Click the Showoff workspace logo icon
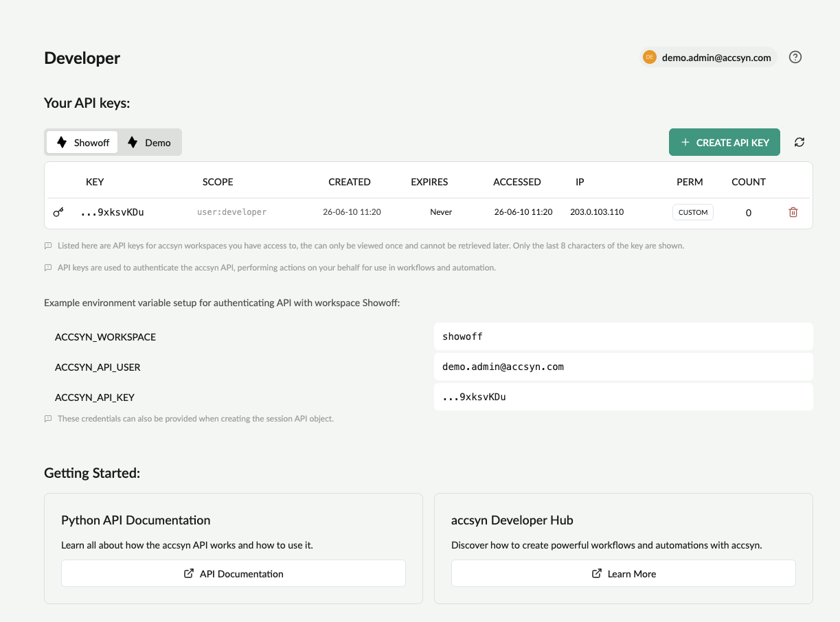The height and width of the screenshot is (622, 840). pyautogui.click(x=62, y=142)
